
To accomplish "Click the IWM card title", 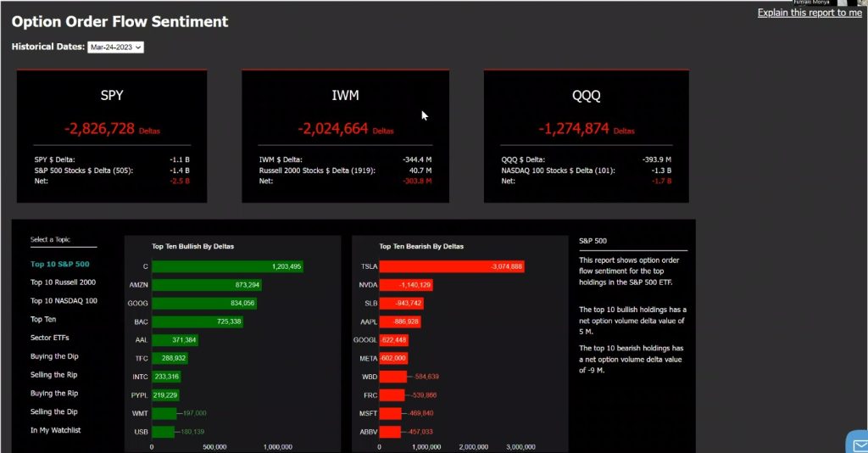I will (x=346, y=95).
